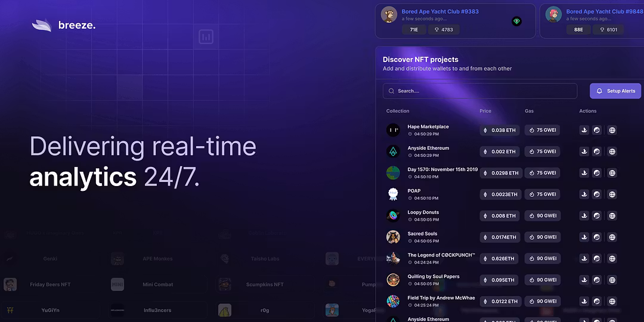Click the 4783 rank badge

[x=444, y=30]
